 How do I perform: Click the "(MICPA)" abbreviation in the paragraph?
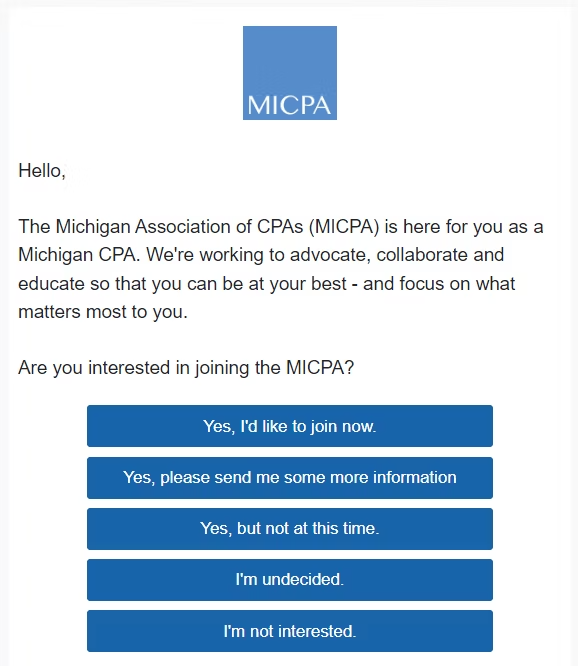[x=344, y=227]
